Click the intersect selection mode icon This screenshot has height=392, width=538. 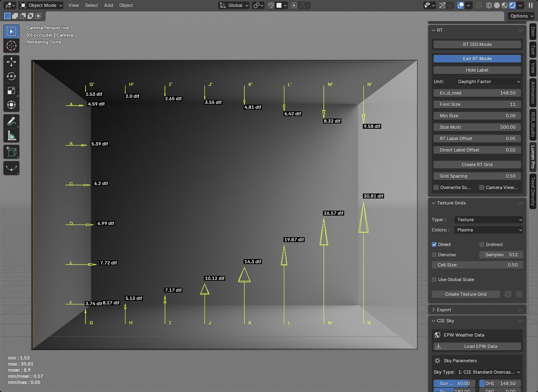click(38, 16)
